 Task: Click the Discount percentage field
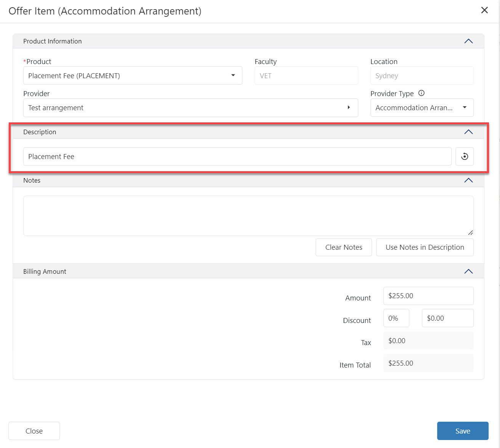point(396,318)
